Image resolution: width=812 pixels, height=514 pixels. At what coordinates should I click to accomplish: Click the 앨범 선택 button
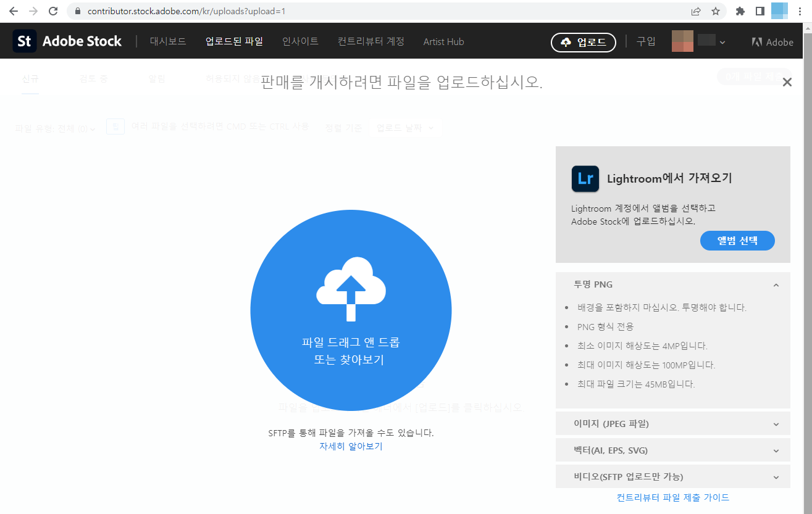(737, 241)
